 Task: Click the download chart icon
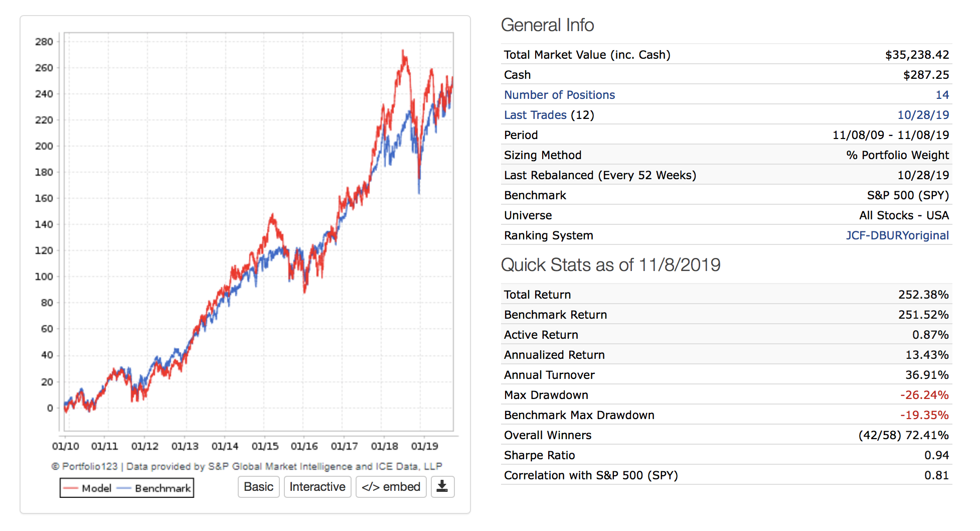click(x=442, y=487)
